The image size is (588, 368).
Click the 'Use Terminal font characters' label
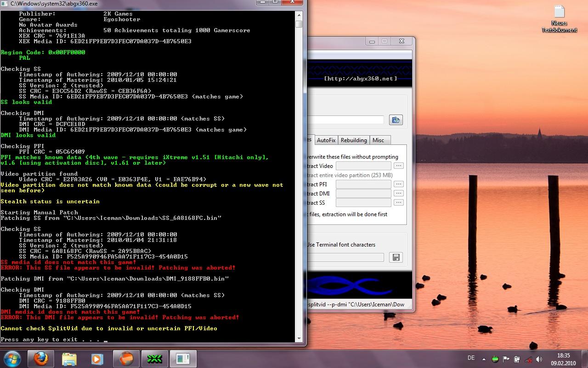[341, 245]
